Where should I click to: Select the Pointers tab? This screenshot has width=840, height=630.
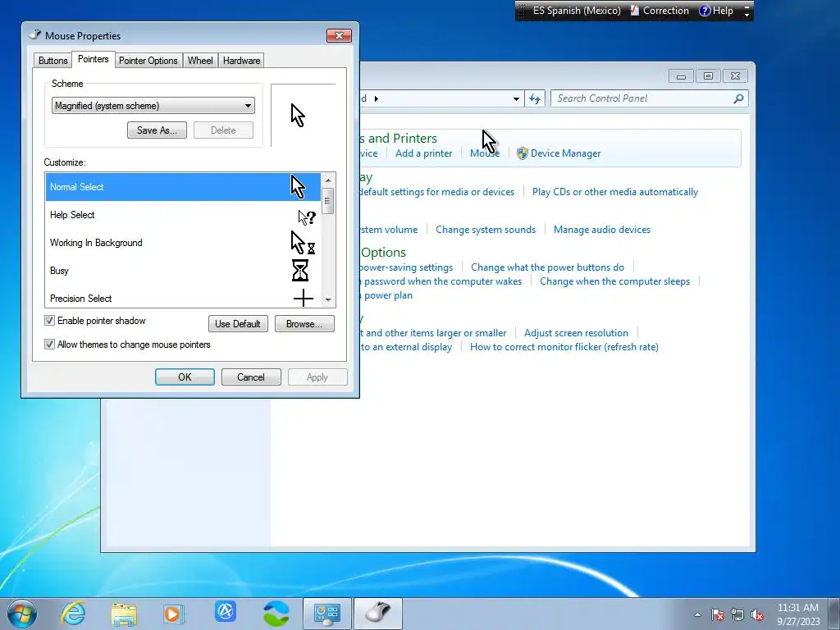94,59
